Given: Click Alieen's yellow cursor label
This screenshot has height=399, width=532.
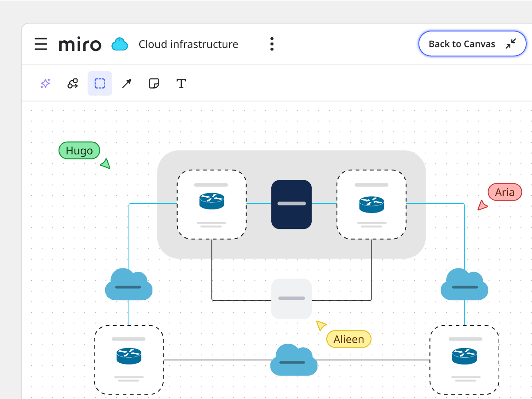Looking at the screenshot, I should coord(348,339).
